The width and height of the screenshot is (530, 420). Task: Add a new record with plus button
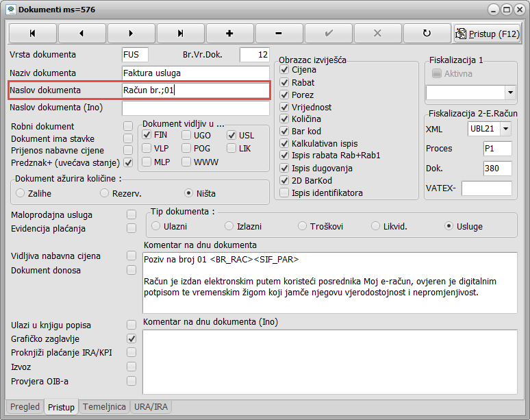pos(229,33)
